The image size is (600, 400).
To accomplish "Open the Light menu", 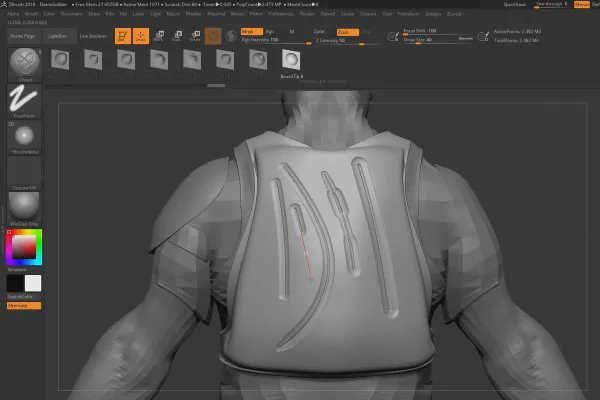I will click(155, 14).
